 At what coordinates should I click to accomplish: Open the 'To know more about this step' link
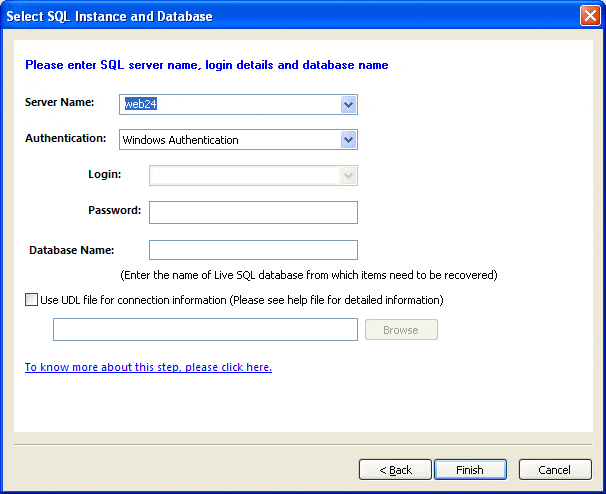148,367
